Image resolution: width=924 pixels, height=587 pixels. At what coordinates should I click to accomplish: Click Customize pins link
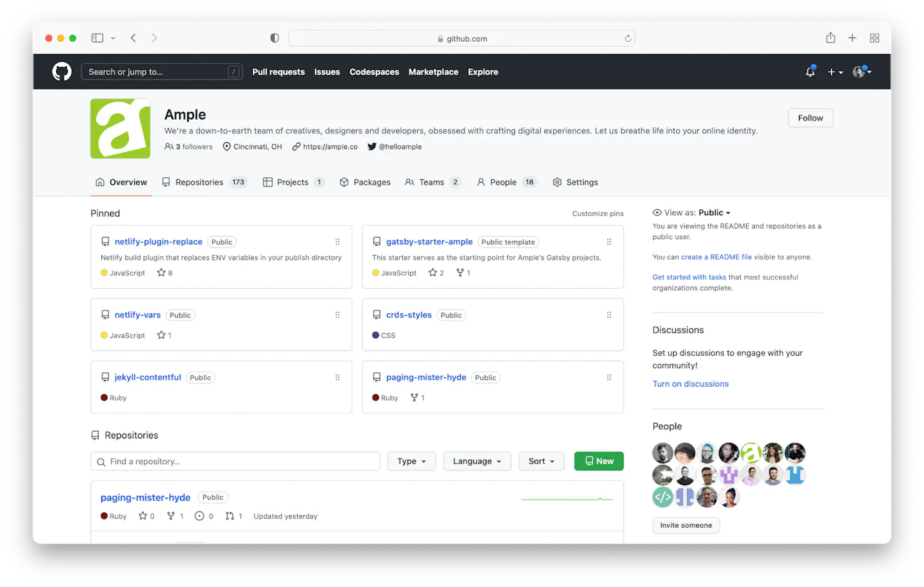[597, 213]
